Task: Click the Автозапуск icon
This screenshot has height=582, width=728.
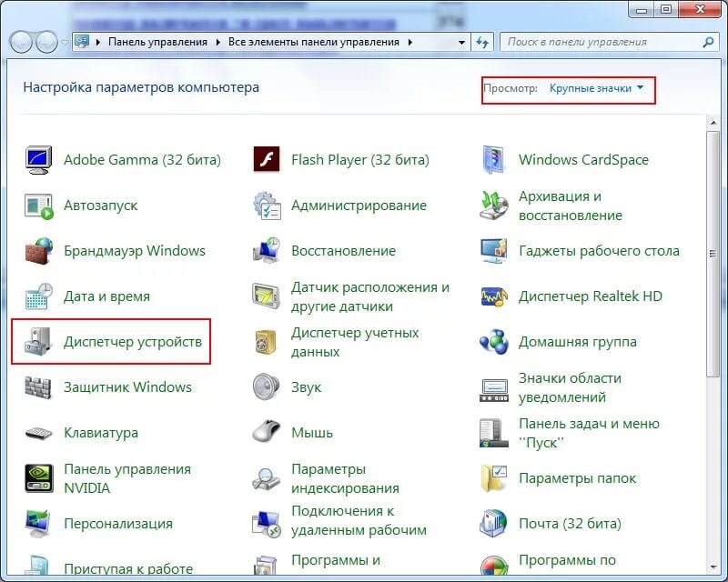Action: click(39, 206)
